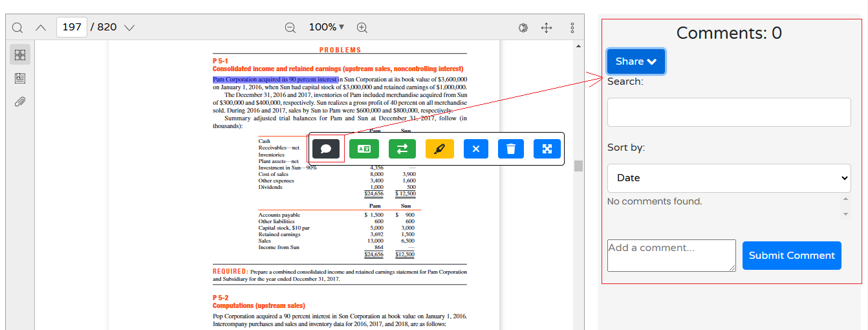The width and height of the screenshot is (868, 330).
Task: Click the Add a comment textarea
Action: pos(671,256)
